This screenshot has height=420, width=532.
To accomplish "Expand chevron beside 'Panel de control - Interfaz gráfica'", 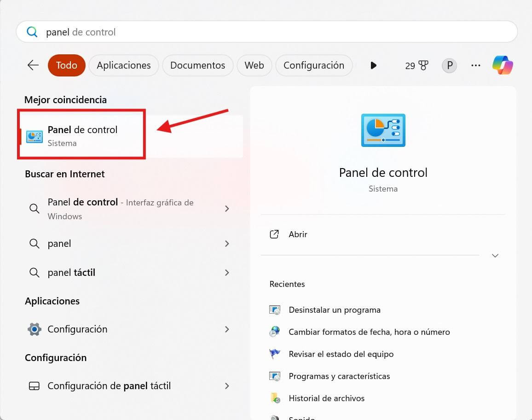I will click(x=227, y=209).
